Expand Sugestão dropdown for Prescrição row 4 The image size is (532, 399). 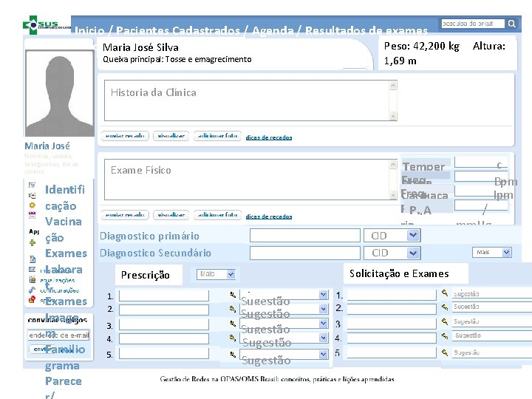tap(323, 338)
